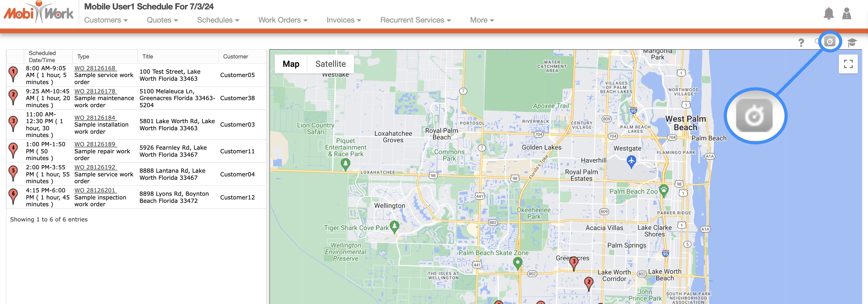The height and width of the screenshot is (304, 868).
Task: Select the Map view toggle
Action: pyautogui.click(x=291, y=64)
